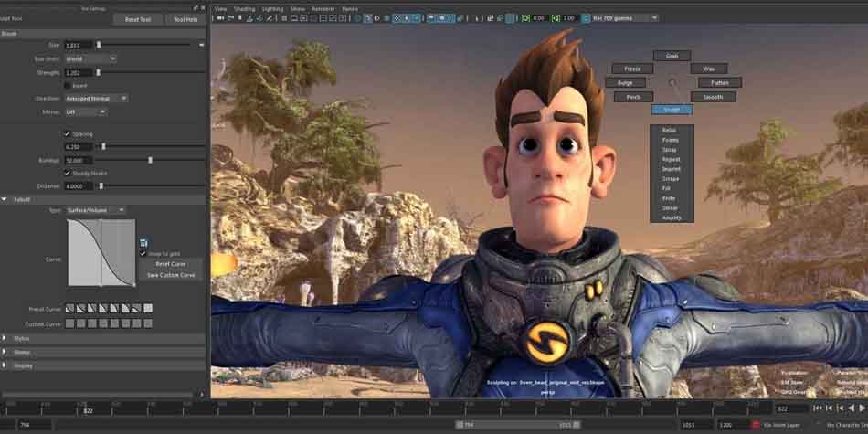Float the Tool Settings panel
Viewport: 868px width, 434px height.
[196, 7]
